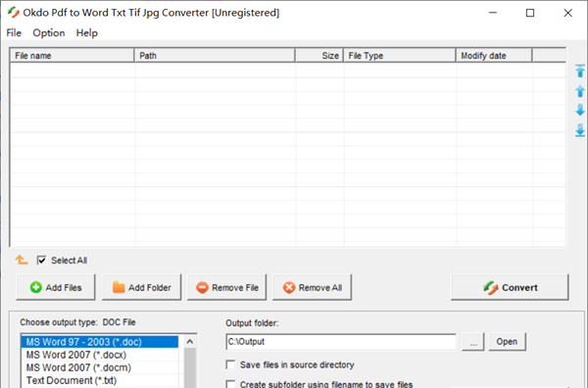Open the Option menu
588x388 pixels.
pyautogui.click(x=49, y=33)
